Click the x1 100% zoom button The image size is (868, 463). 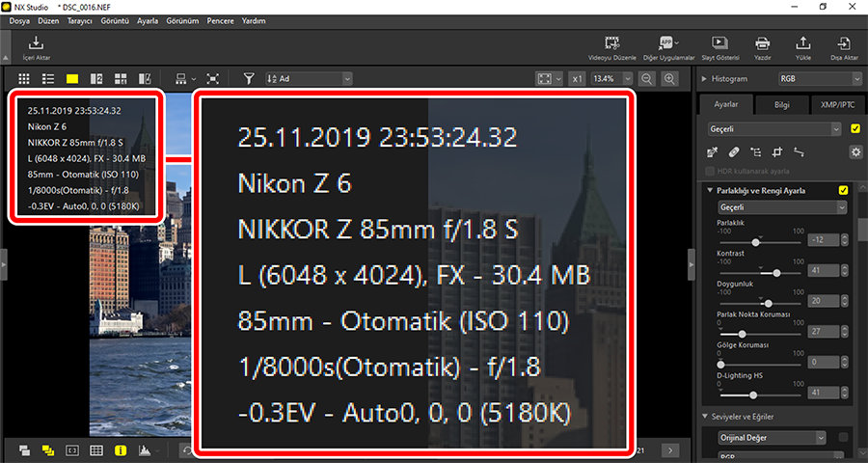tap(577, 79)
